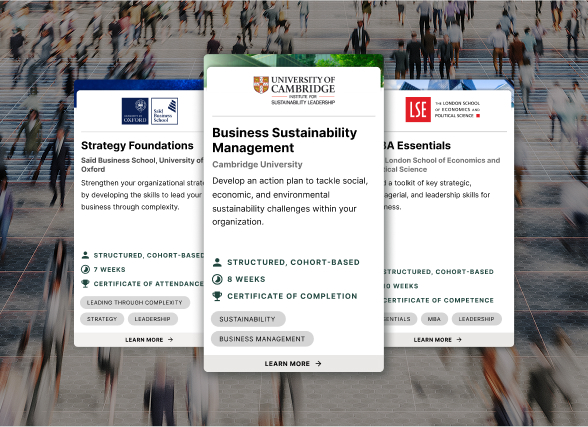Click the person icon on Strategy Foundations card
Viewport: 588px width, 427px height.
(85, 255)
